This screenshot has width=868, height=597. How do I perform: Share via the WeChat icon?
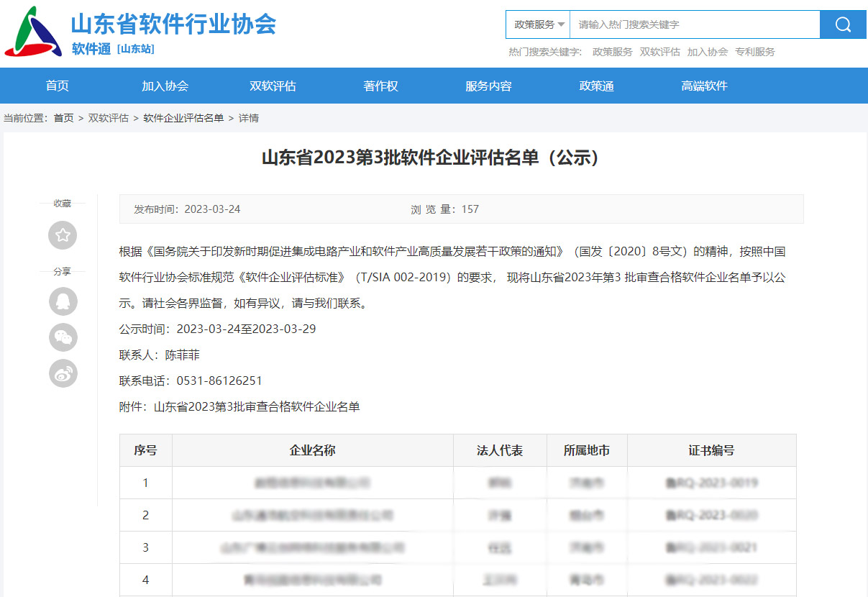63,337
